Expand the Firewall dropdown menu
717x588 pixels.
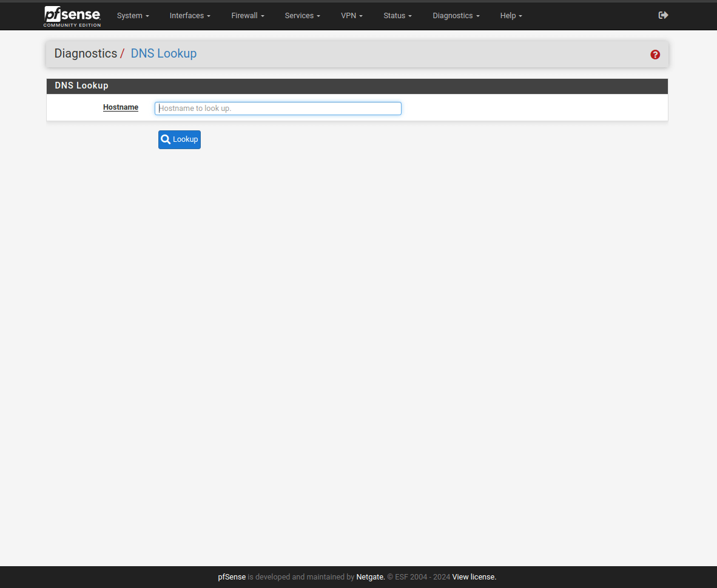(247, 16)
